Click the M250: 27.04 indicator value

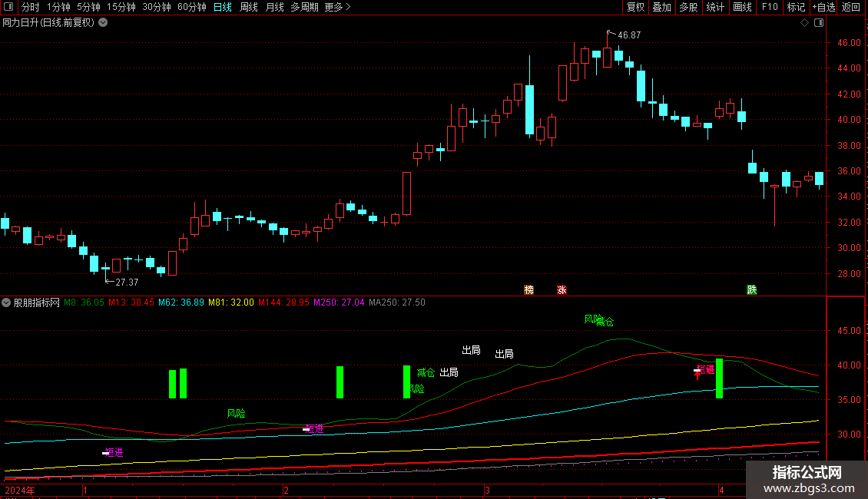click(x=339, y=302)
